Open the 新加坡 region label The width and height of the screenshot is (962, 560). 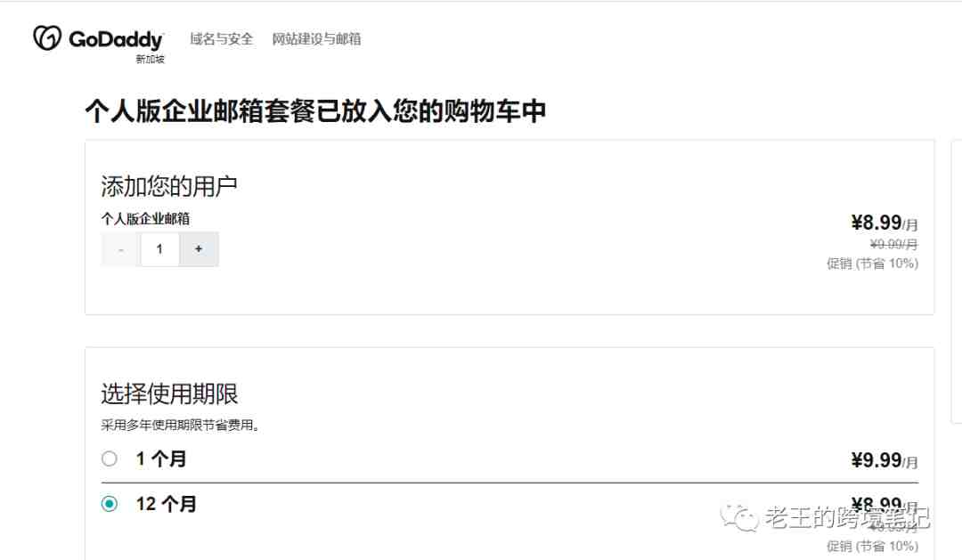tap(151, 59)
